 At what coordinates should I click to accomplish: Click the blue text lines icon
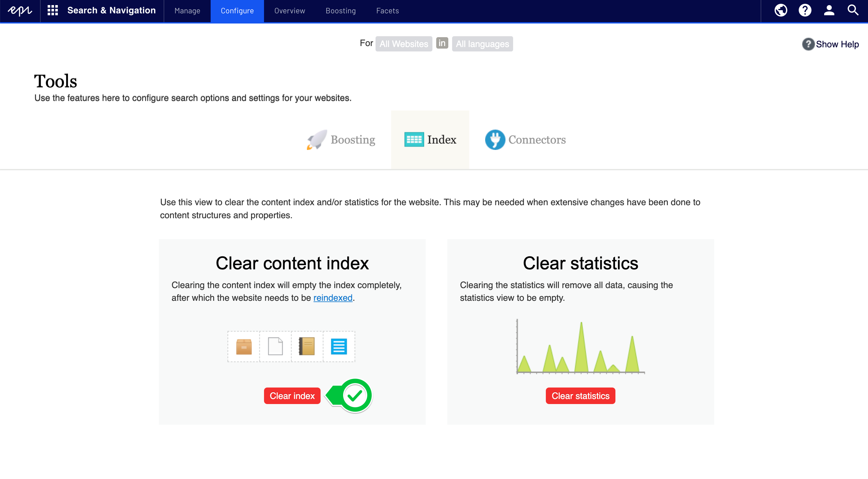(339, 346)
